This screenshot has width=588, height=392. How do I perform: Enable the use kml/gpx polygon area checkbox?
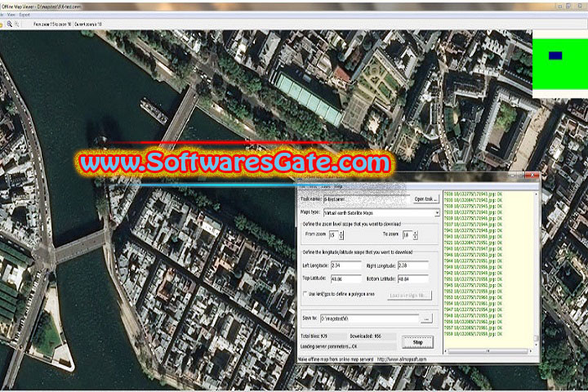[305, 294]
